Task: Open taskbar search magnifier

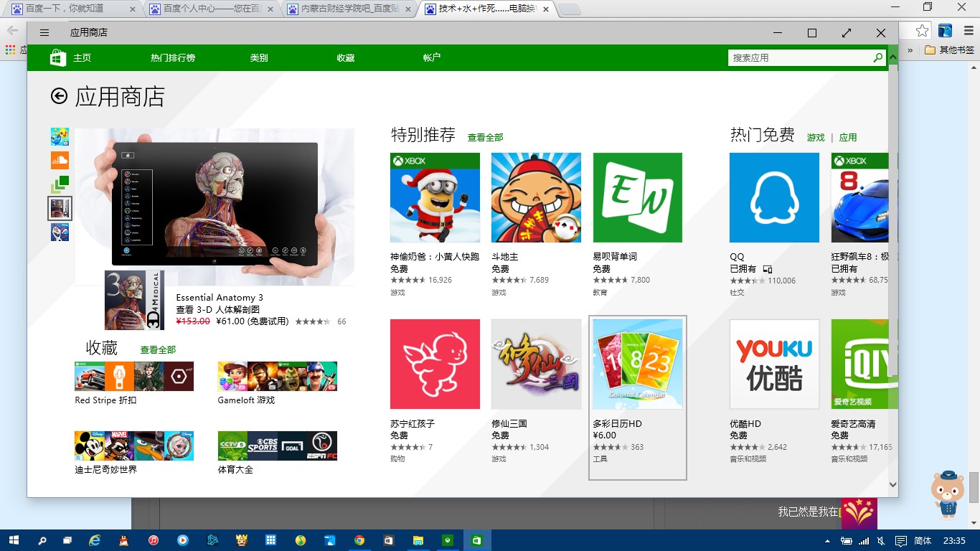Action: (42, 540)
